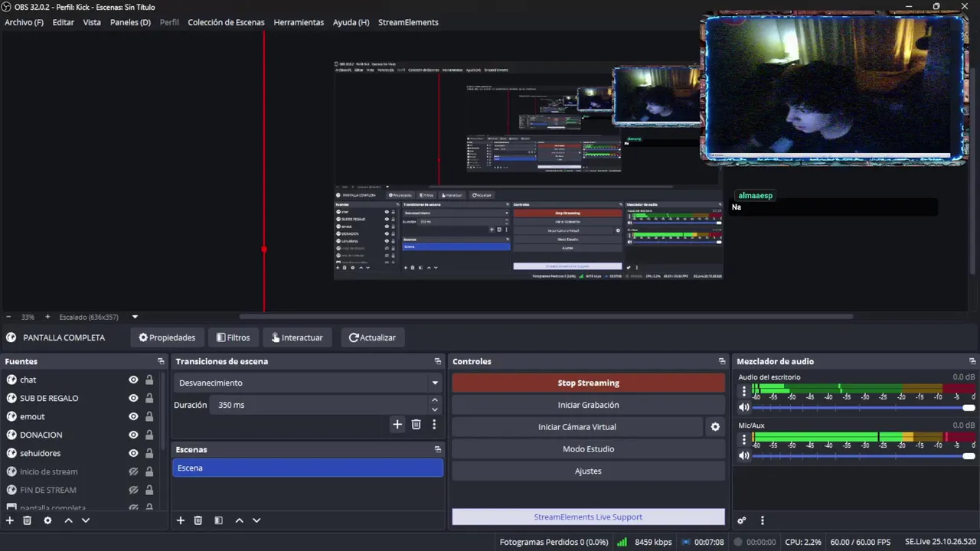This screenshot has width=980, height=551.
Task: Hide the SUB DE REGALO source
Action: click(x=133, y=398)
